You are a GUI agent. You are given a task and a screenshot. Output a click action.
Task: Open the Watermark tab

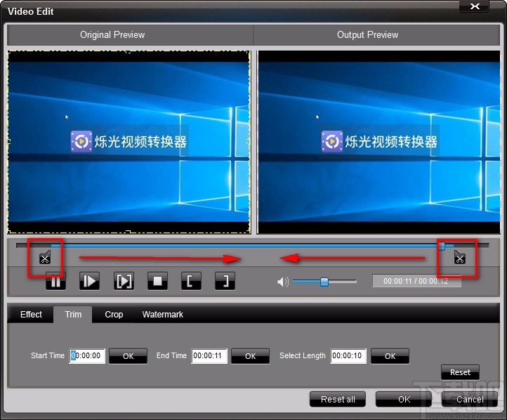pos(163,314)
